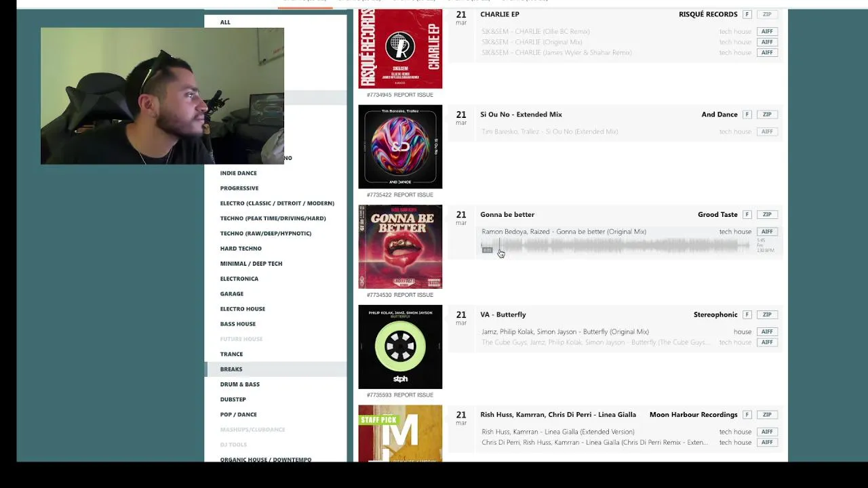Image resolution: width=868 pixels, height=488 pixels.
Task: Download ZIP of Gonna be better
Action: click(767, 215)
